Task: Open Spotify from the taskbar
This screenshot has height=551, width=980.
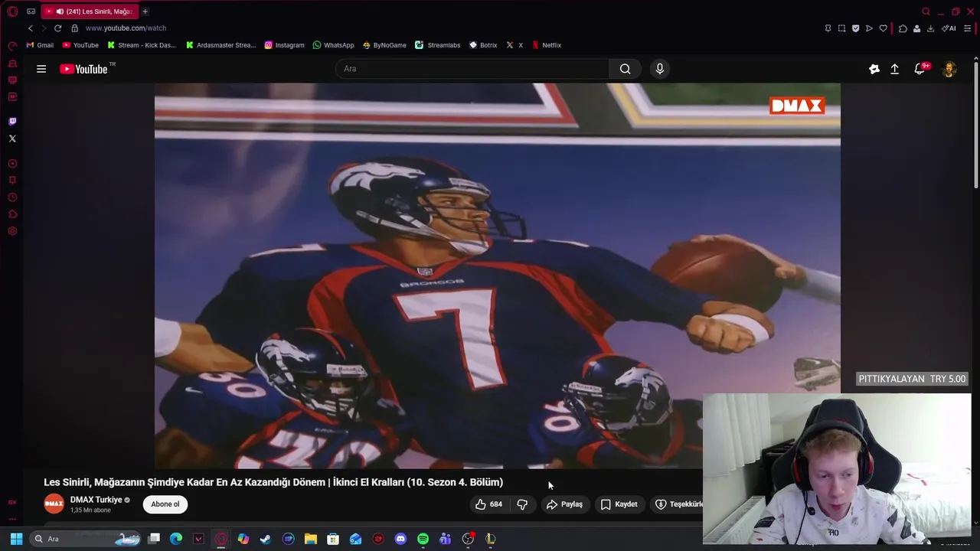Action: (423, 539)
